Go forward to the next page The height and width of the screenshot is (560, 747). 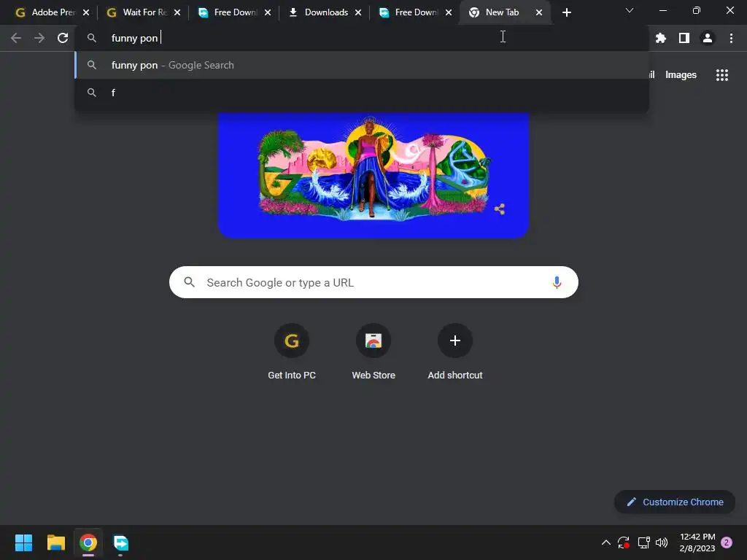[x=39, y=38]
